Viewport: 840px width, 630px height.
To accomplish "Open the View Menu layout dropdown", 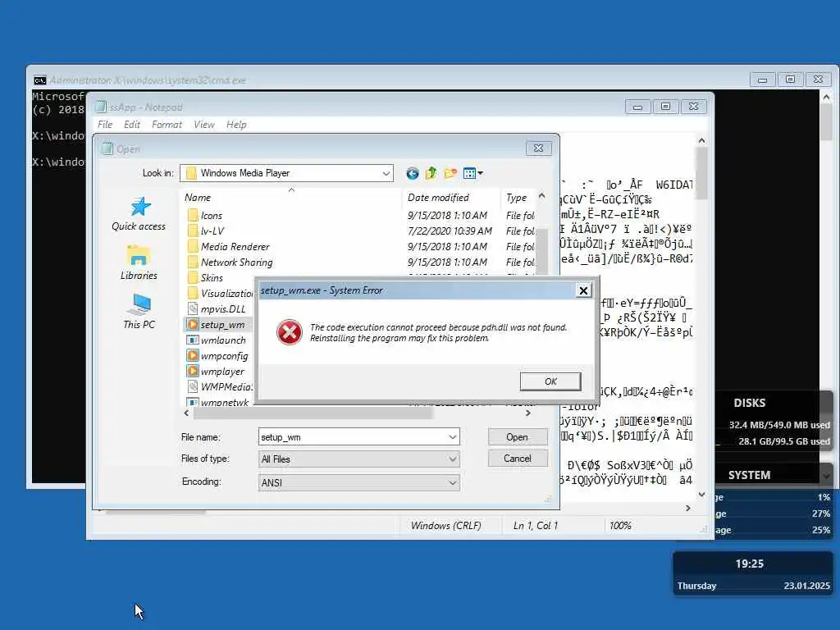I will pyautogui.click(x=473, y=173).
